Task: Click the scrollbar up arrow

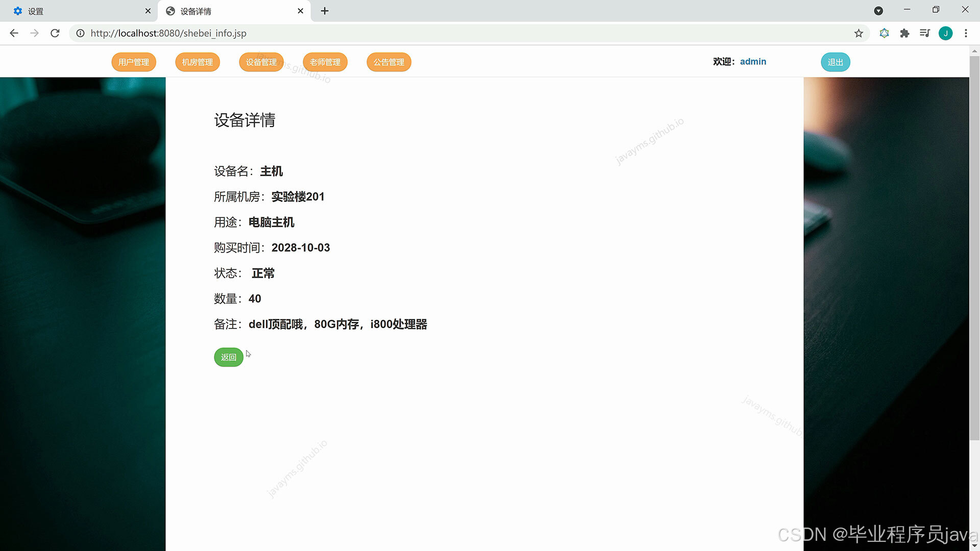Action: pyautogui.click(x=974, y=51)
